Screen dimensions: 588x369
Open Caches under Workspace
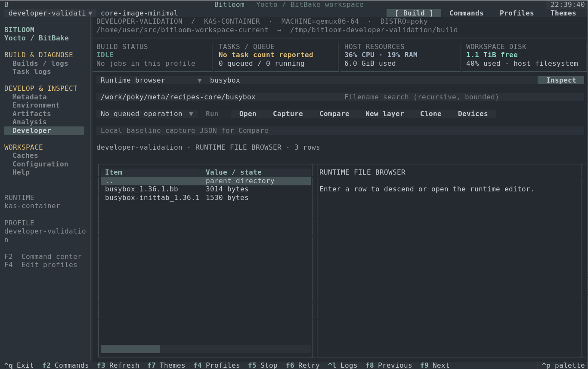pos(25,155)
